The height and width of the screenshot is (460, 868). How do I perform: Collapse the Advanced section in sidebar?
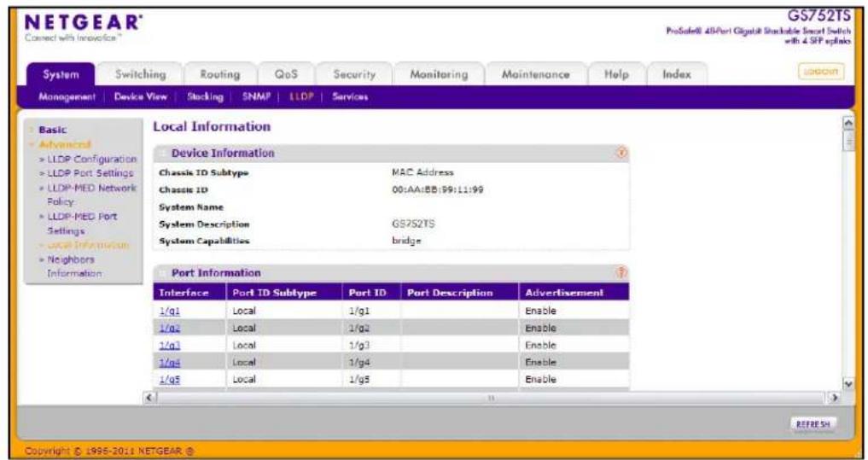64,144
